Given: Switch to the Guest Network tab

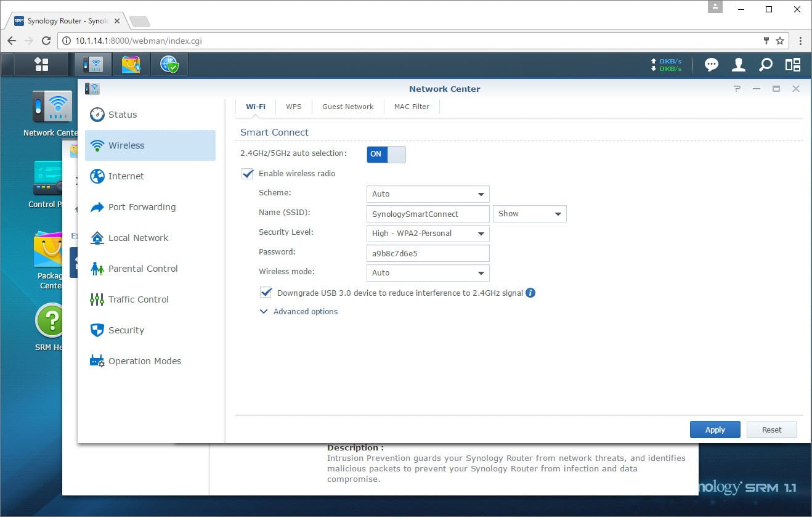Looking at the screenshot, I should click(347, 107).
